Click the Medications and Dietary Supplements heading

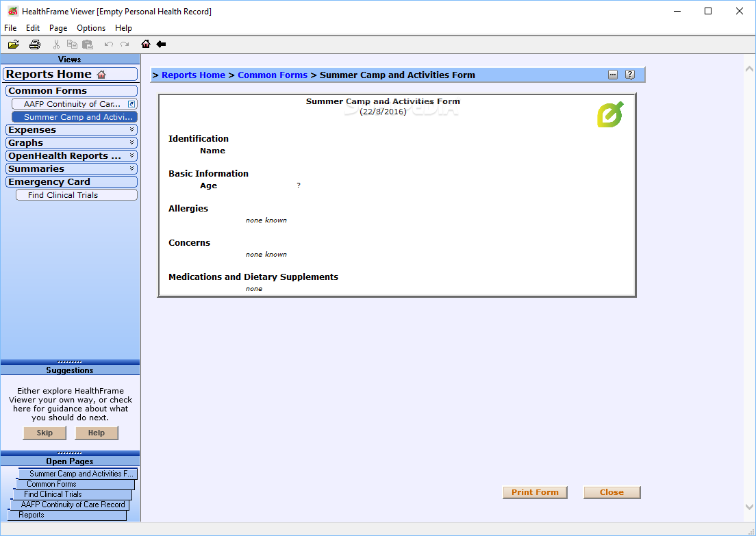[x=253, y=277]
